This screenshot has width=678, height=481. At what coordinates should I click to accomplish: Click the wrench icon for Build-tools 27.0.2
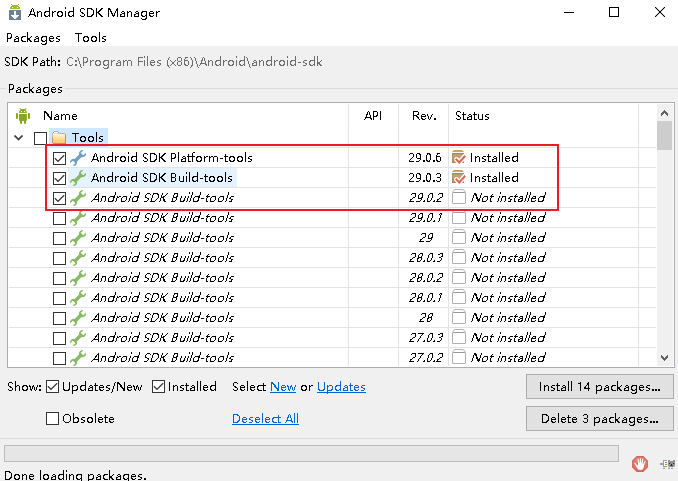[78, 358]
